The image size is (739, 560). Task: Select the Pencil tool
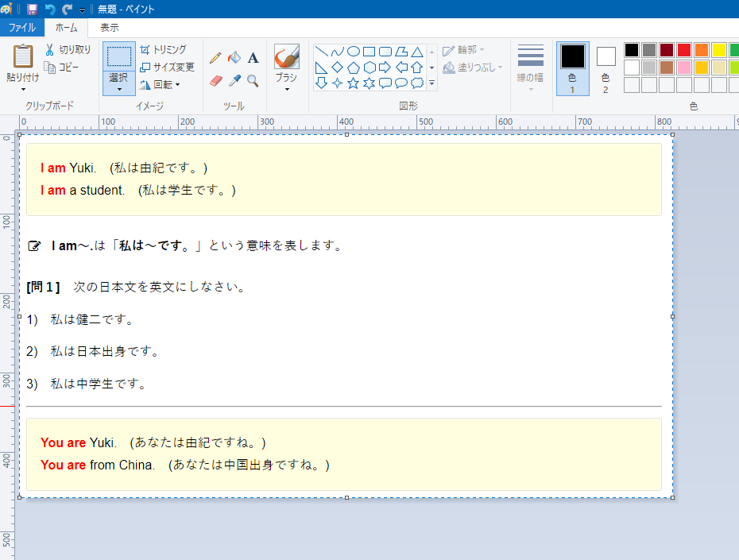click(215, 58)
